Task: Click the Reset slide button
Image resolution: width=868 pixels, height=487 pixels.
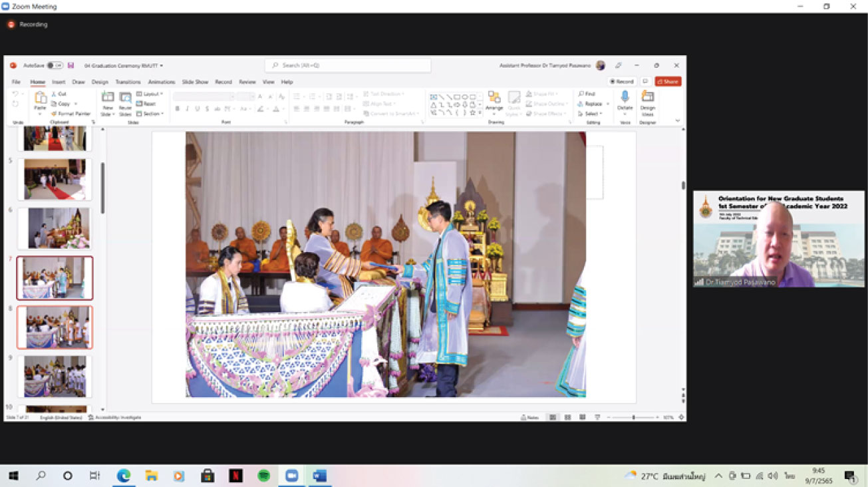Action: click(x=146, y=104)
